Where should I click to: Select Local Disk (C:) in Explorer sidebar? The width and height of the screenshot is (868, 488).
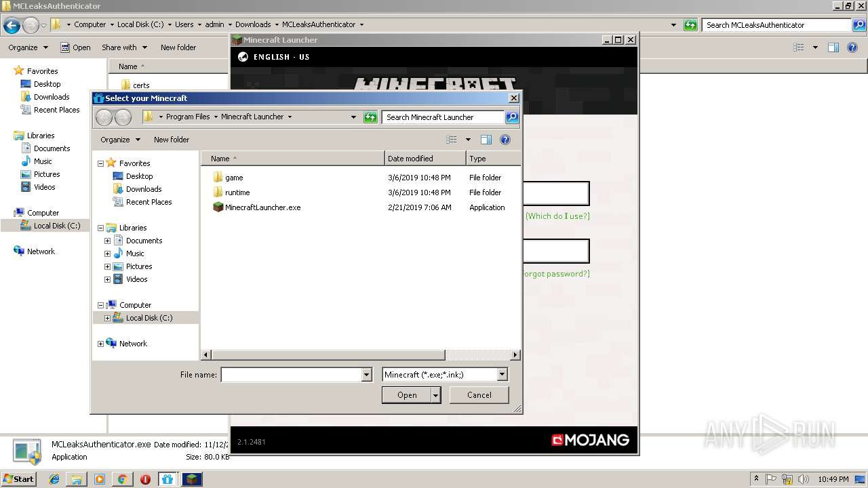tap(51, 226)
